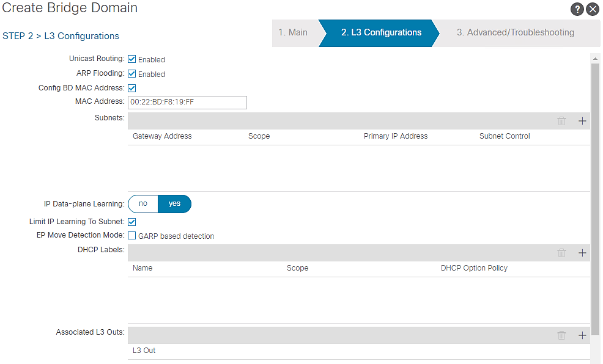This screenshot has height=364, width=603.
Task: Uncheck Limit IP Learning To Subnet
Action: pos(131,222)
